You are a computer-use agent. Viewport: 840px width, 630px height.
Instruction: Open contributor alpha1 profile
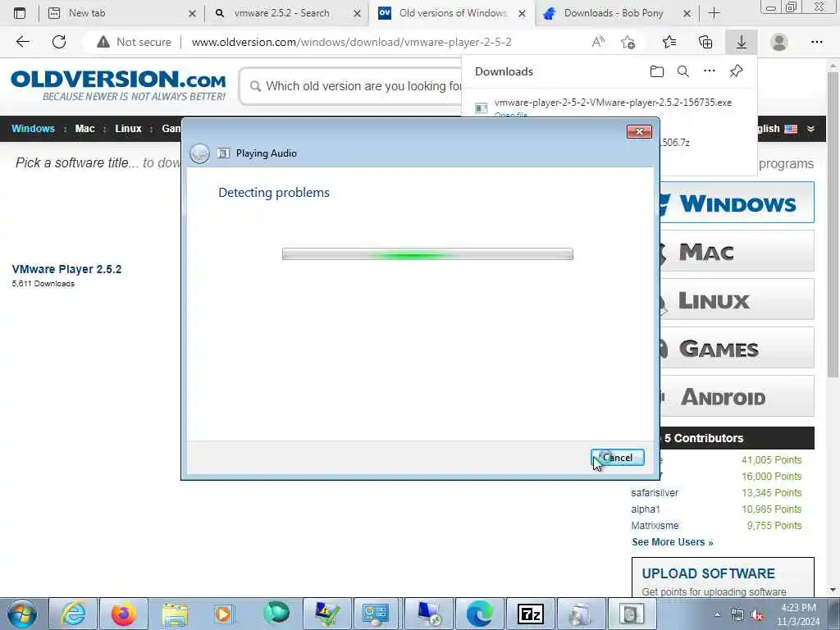[x=646, y=509]
